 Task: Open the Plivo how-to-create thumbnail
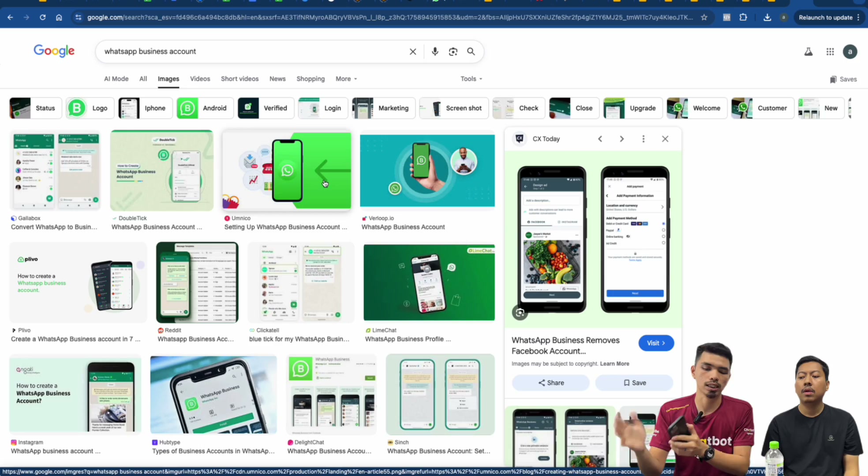click(x=78, y=283)
